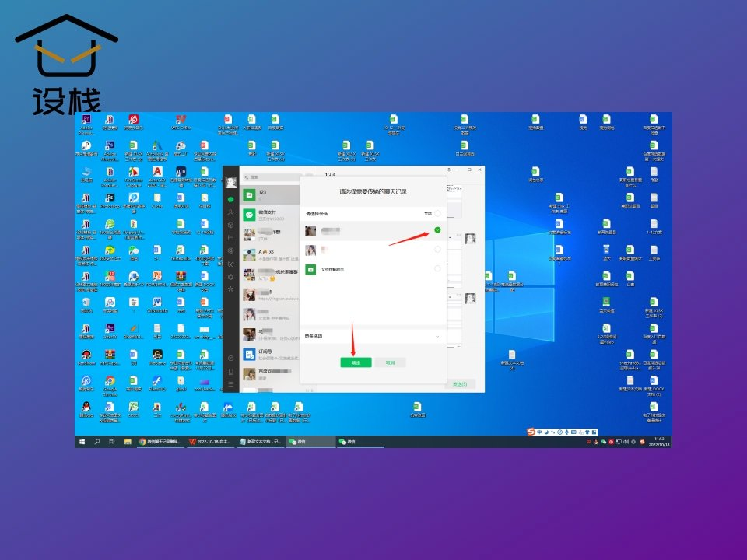Image resolution: width=747 pixels, height=560 pixels.
Task: Click the WeChat search input field
Action: (265, 177)
